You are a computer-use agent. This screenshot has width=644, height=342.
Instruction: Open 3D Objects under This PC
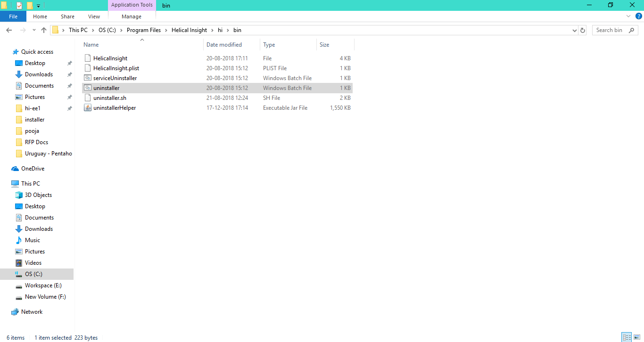(38, 195)
